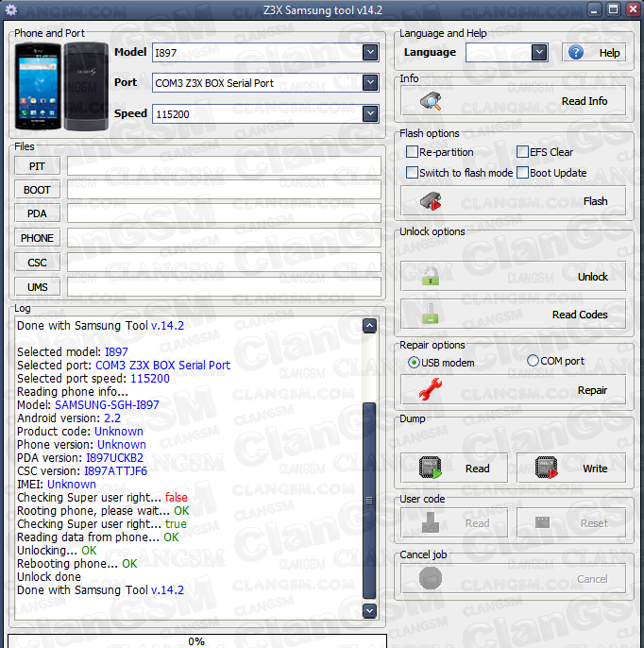This screenshot has height=648, width=644.
Task: Click the log scrollbar thumb
Action: coord(369,501)
